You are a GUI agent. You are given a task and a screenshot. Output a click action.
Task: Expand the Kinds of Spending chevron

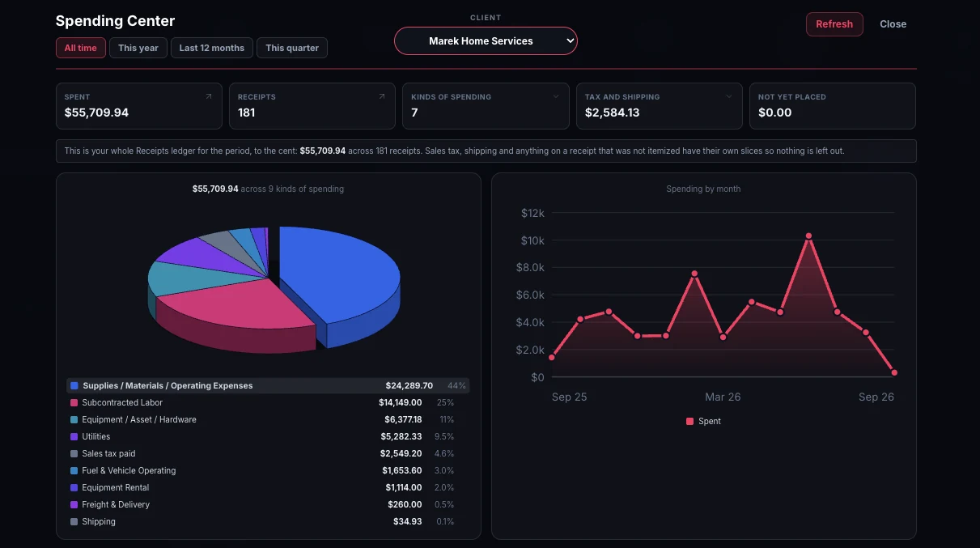tap(556, 96)
